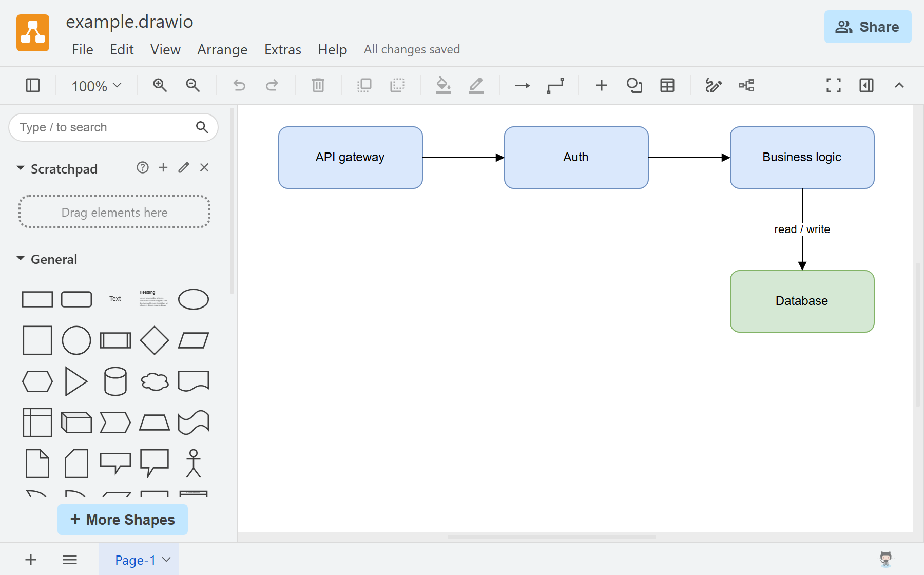Select the Auth box
This screenshot has height=575, width=924.
pos(576,158)
